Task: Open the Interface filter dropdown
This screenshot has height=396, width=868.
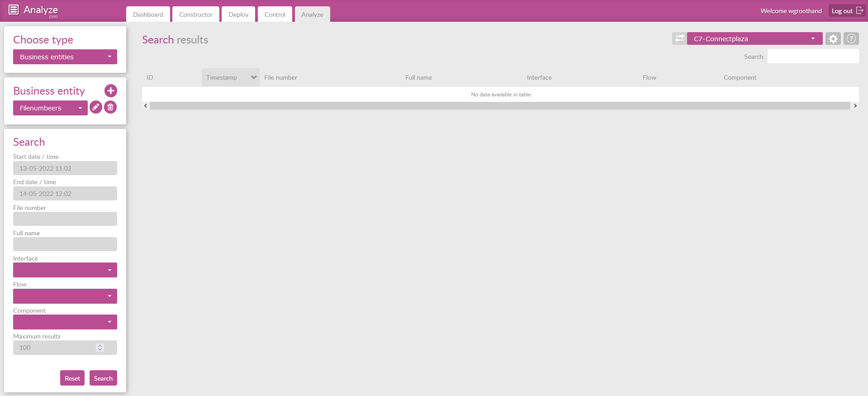Action: 65,270
